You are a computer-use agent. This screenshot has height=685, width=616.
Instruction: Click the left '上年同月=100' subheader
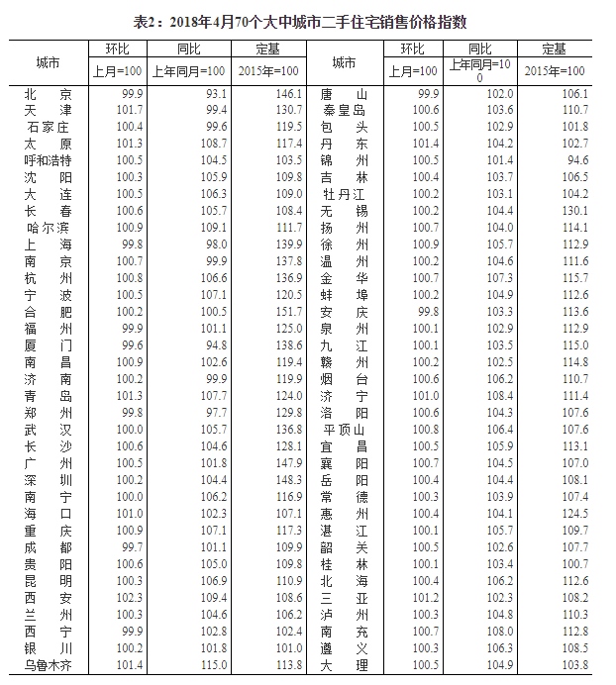(188, 71)
